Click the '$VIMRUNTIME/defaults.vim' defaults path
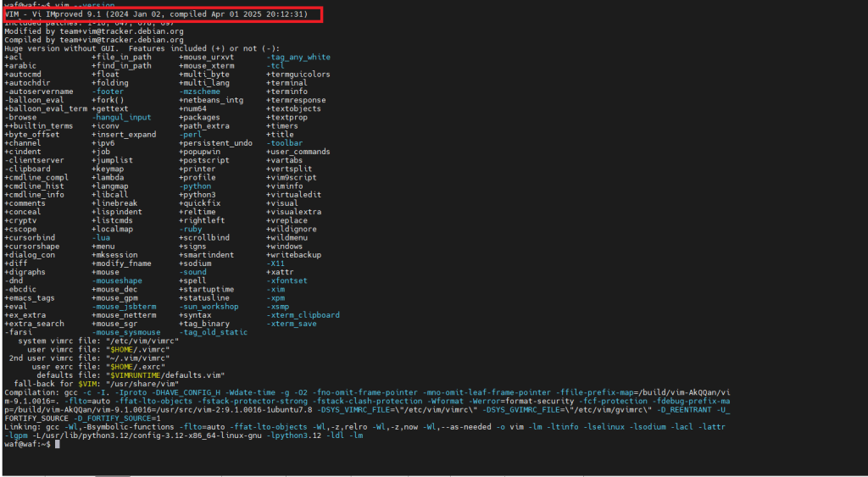The image size is (868, 477). (165, 375)
